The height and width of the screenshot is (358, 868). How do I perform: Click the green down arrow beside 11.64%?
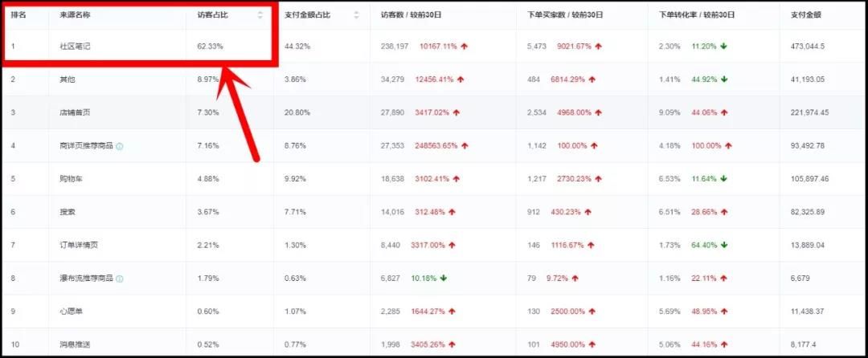723,179
